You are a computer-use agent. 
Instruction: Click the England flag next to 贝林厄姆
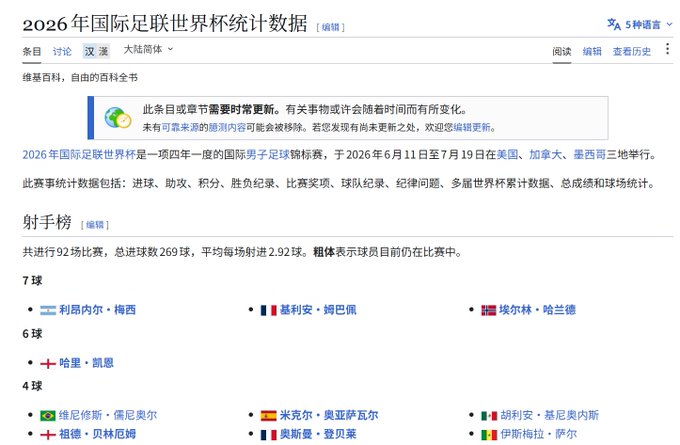[48, 434]
